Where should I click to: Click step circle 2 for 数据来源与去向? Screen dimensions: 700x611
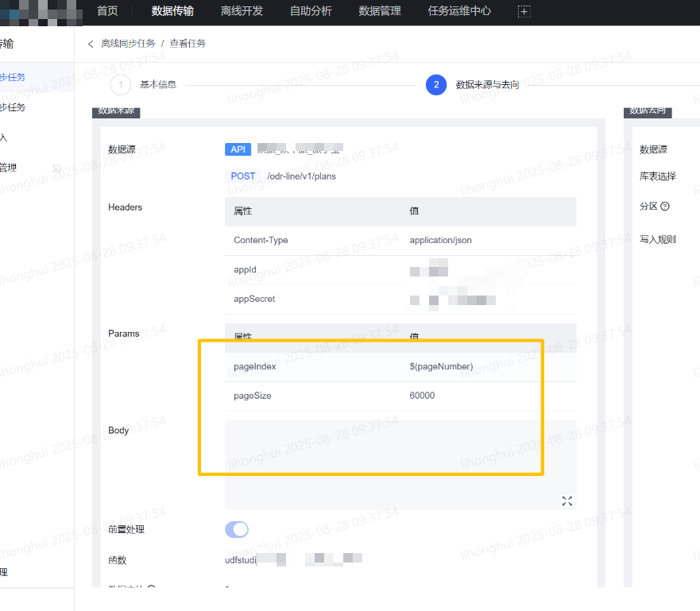pyautogui.click(x=436, y=83)
